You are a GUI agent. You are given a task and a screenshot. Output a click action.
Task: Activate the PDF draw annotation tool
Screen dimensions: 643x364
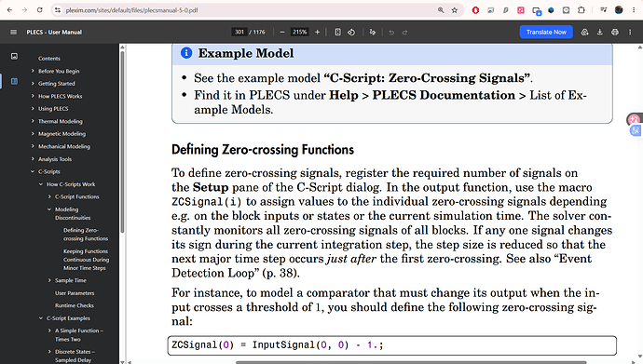tap(373, 32)
